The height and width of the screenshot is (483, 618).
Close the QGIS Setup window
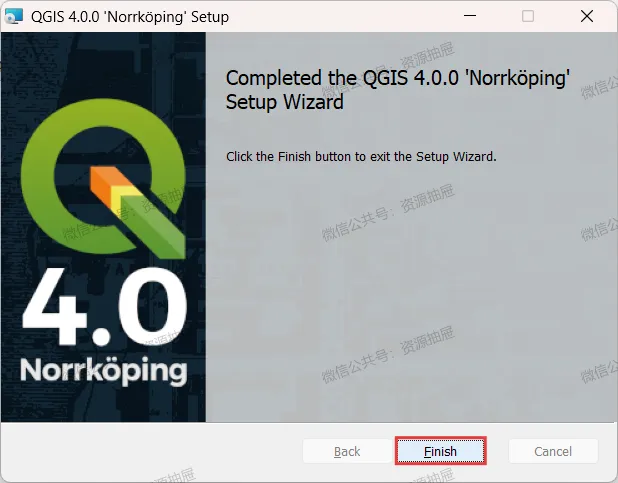click(x=587, y=16)
